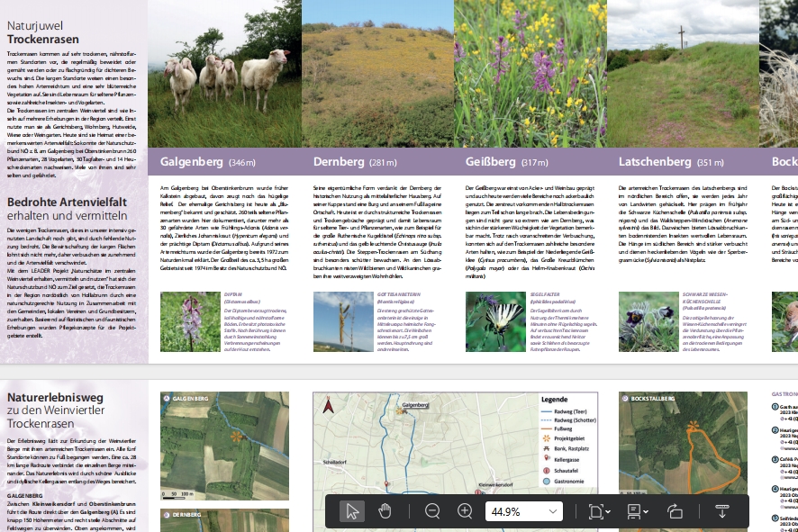This screenshot has width=798, height=532.
Task: Click the 'Legende' title on the map
Action: [x=554, y=400]
